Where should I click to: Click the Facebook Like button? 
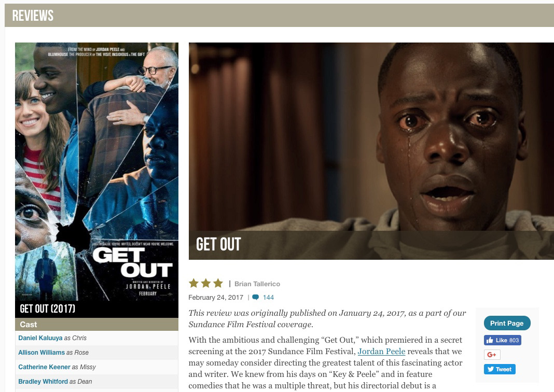[x=503, y=340]
